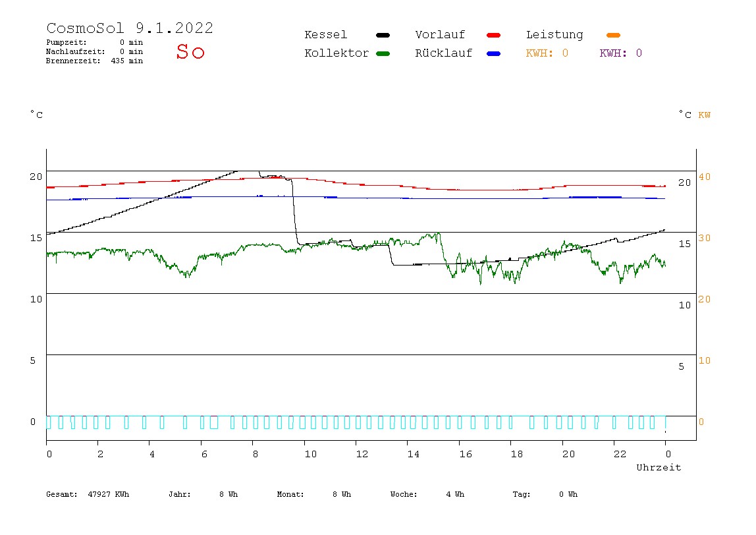Image resolution: width=756 pixels, height=535 pixels.
Task: Click the "435 min" Brennerzeit value
Action: [x=127, y=61]
